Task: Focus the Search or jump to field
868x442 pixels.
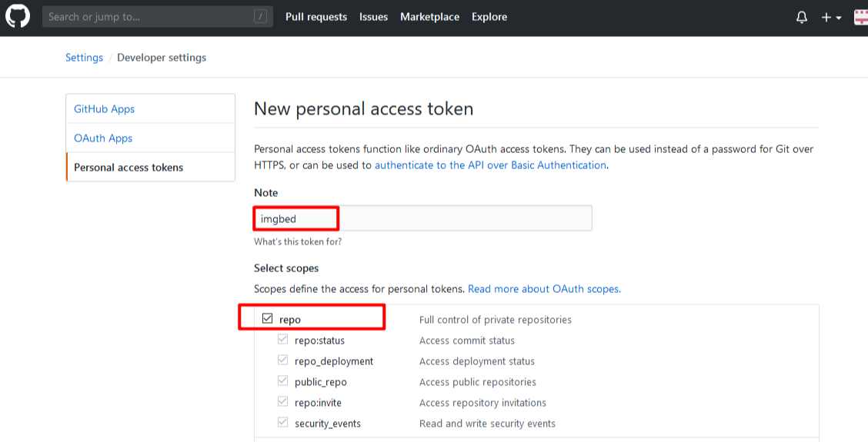Action: pyautogui.click(x=146, y=17)
